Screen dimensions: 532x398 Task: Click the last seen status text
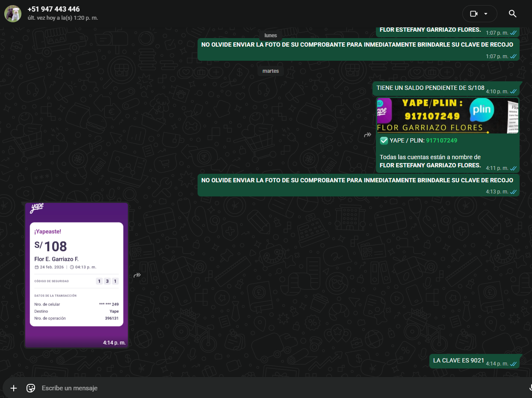click(63, 18)
